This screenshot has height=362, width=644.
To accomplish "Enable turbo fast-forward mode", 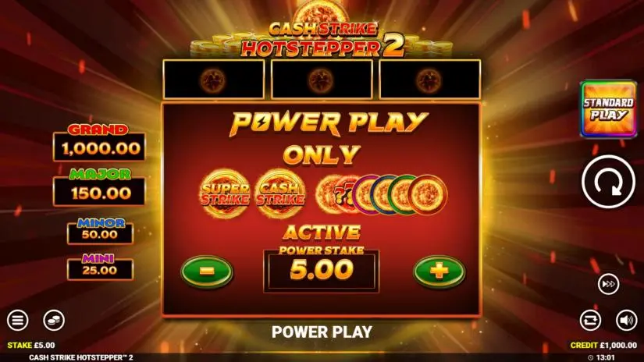I will pos(608,284).
